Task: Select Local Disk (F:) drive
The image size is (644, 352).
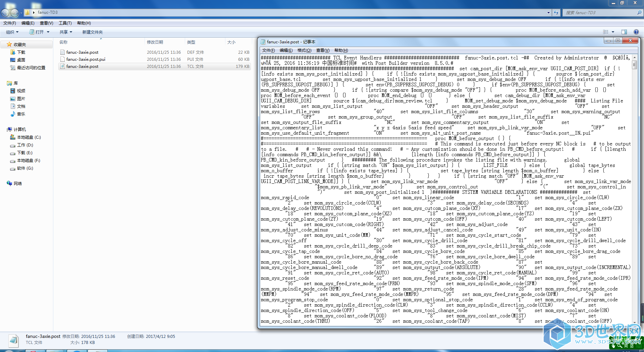Action: (x=29, y=160)
